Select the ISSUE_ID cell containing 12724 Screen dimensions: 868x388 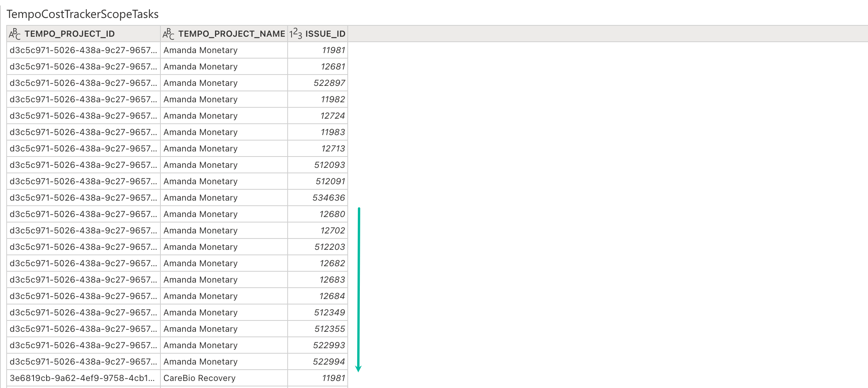[331, 116]
